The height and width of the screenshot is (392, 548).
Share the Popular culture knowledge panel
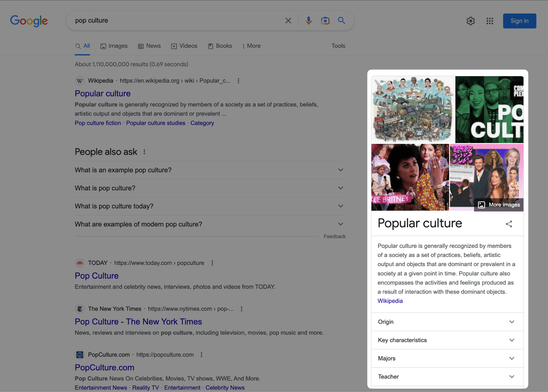(x=509, y=224)
